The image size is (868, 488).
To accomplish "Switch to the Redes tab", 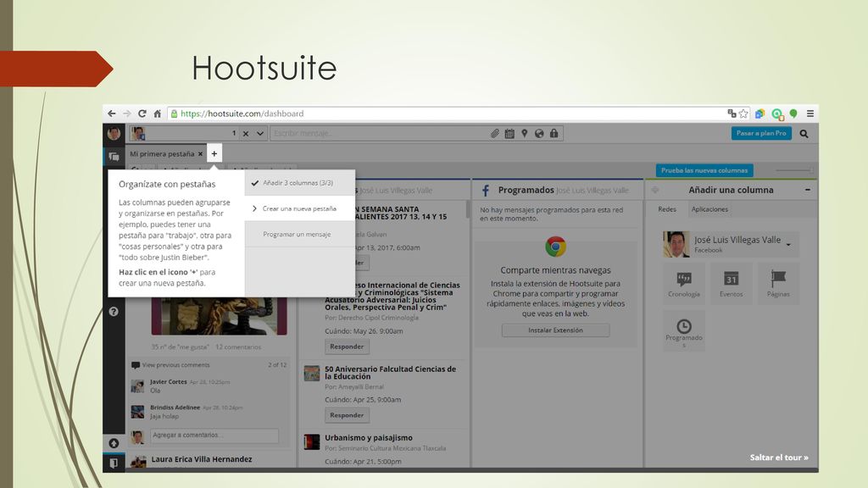I will click(x=667, y=209).
